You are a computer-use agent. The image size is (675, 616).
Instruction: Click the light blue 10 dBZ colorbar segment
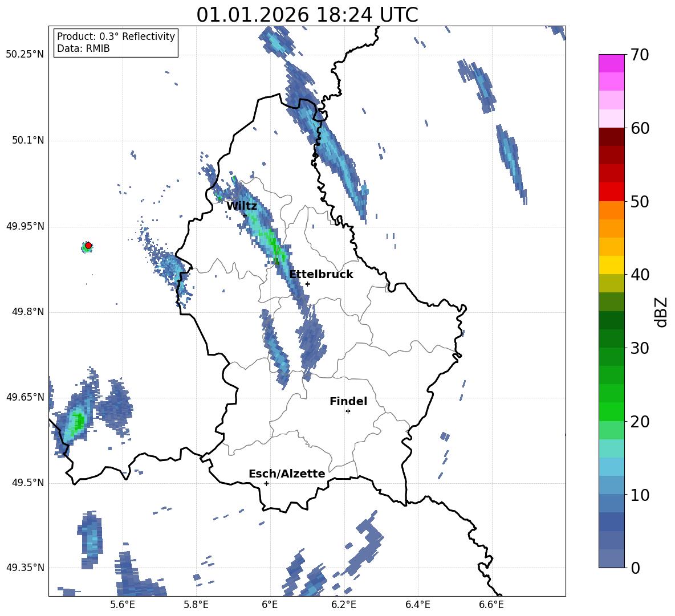click(x=611, y=486)
